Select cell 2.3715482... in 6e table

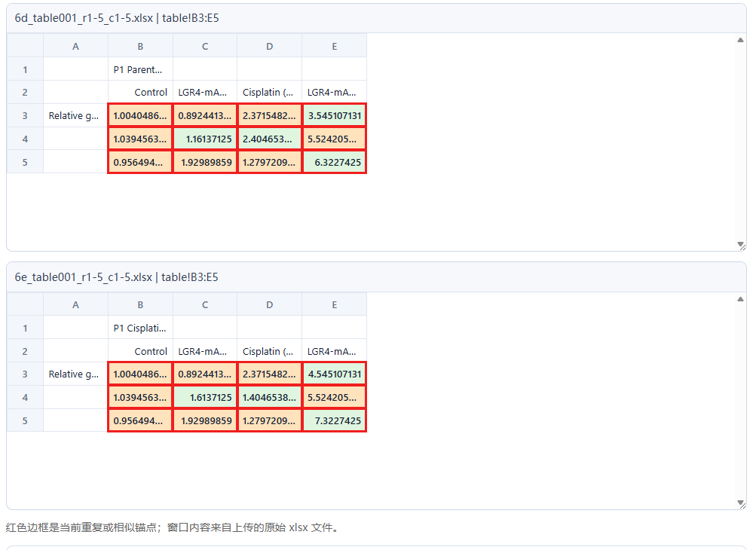[270, 374]
